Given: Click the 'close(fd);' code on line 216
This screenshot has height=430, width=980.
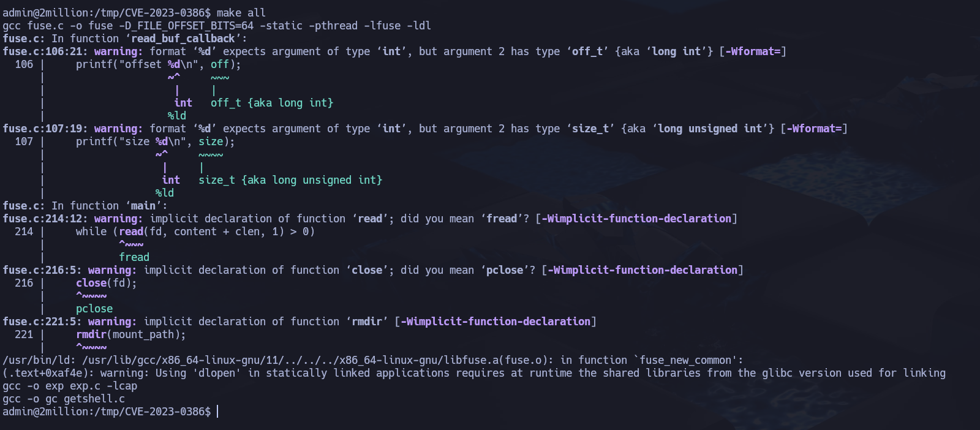Looking at the screenshot, I should click(106, 283).
